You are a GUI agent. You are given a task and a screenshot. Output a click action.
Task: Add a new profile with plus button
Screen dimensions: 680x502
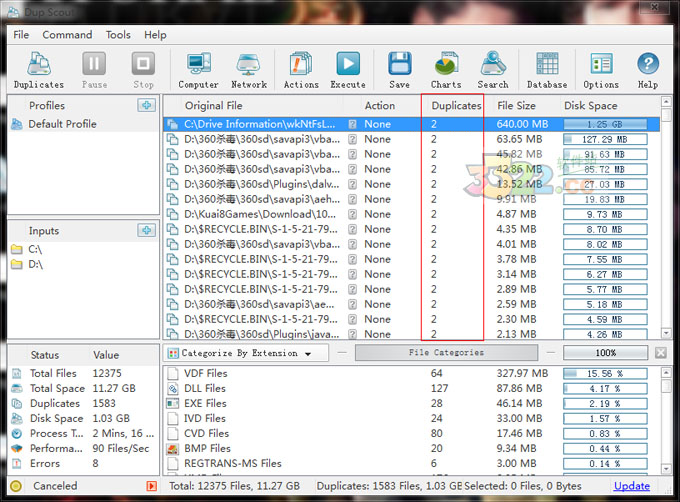coord(147,105)
